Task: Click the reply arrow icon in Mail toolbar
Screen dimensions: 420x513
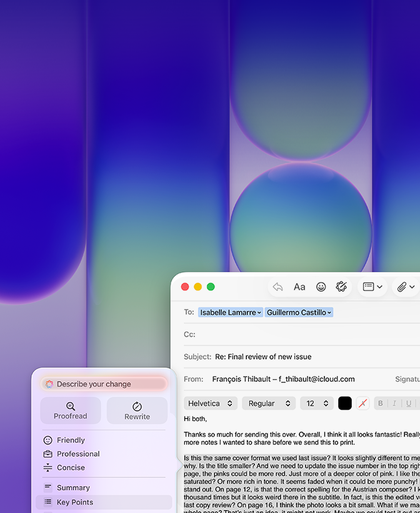Action: (277, 287)
